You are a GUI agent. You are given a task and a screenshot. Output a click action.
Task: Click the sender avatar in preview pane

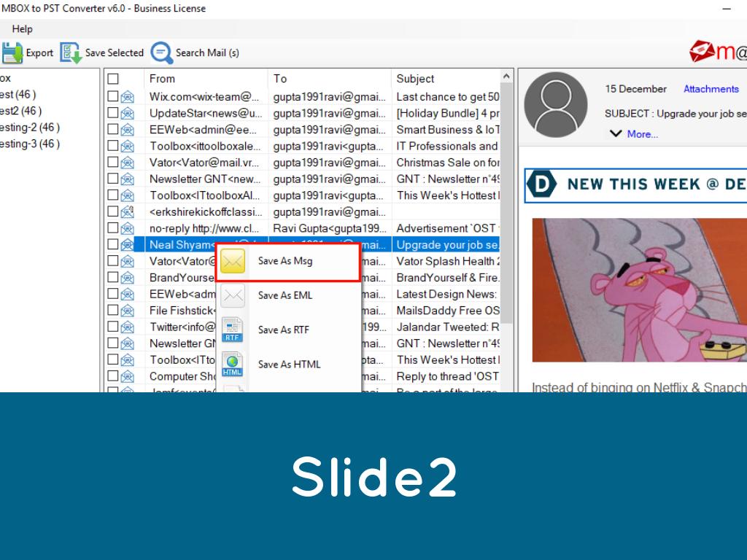tap(555, 104)
